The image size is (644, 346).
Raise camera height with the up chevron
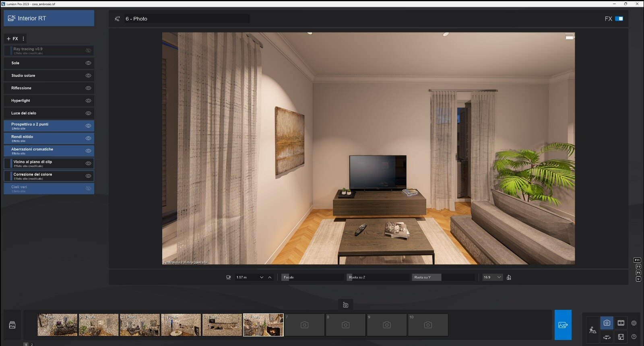270,277
